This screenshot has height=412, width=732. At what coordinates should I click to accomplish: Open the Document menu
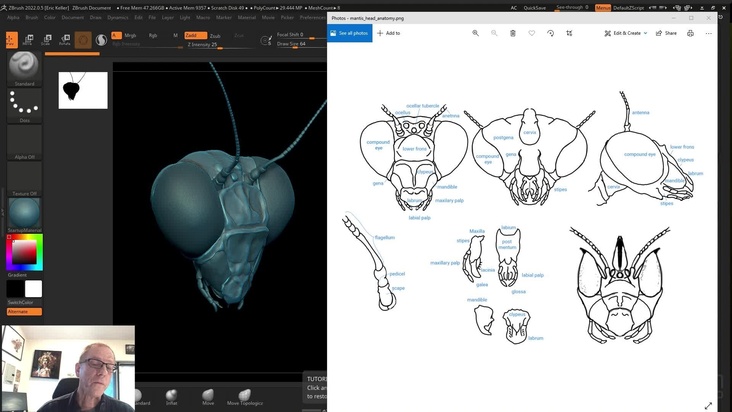pos(73,17)
